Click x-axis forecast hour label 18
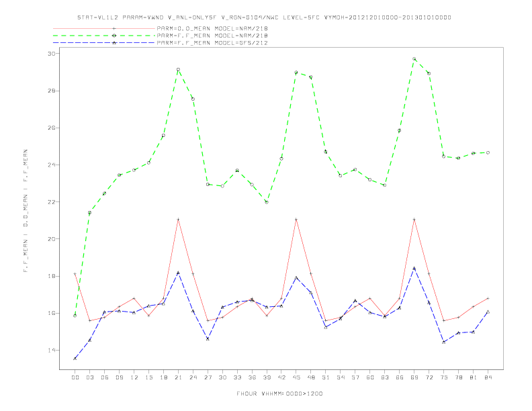532x411 pixels. [x=163, y=377]
